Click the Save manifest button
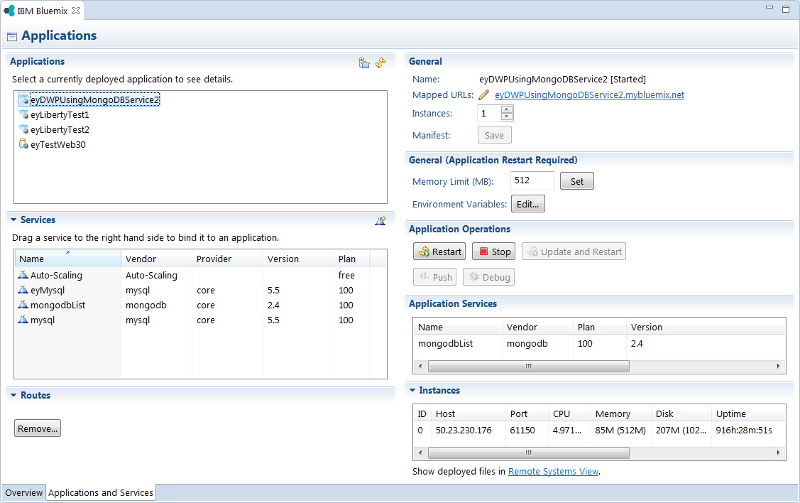The height and width of the screenshot is (503, 800). point(494,135)
